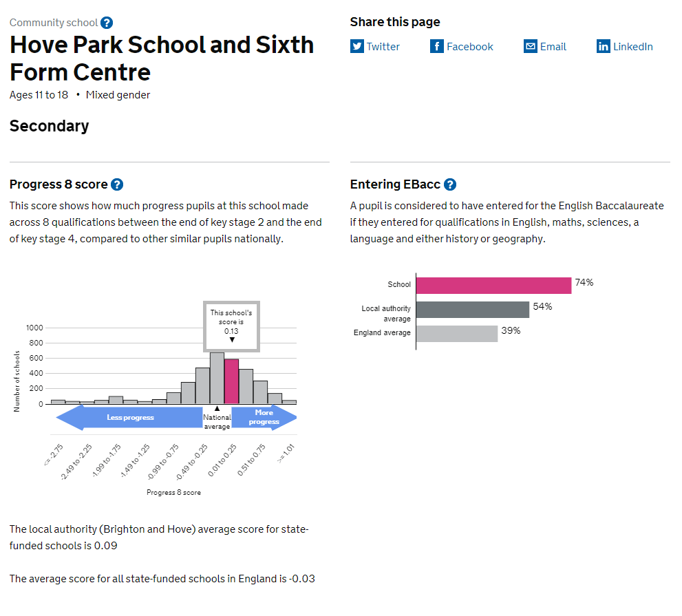The image size is (682, 616).
Task: Share page via LinkedIn link text
Action: tap(633, 47)
